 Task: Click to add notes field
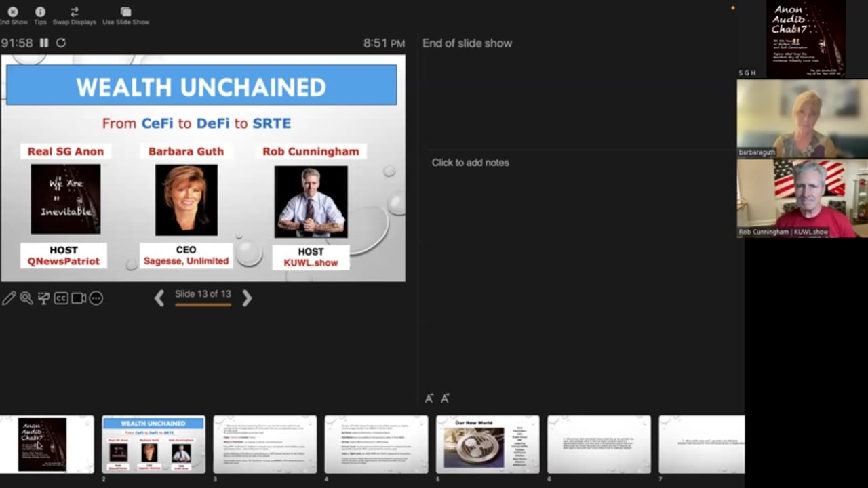470,163
